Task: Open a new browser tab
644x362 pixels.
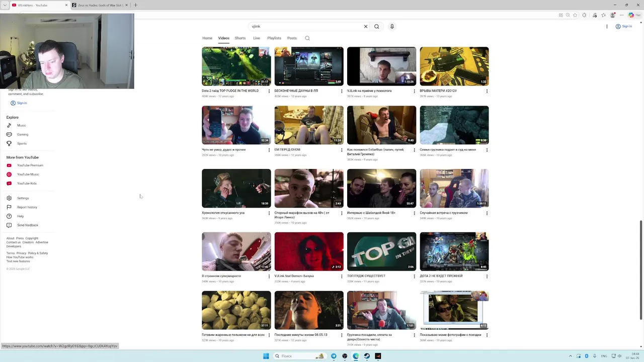Action: 135,5
